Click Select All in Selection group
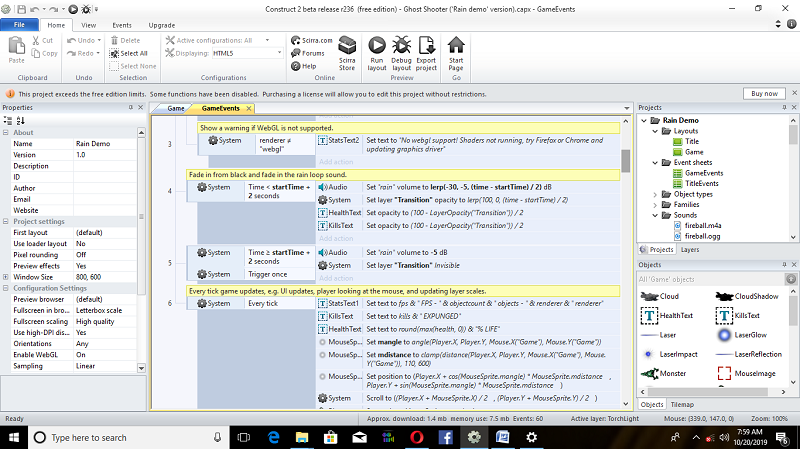The width and height of the screenshot is (800, 449). point(129,53)
